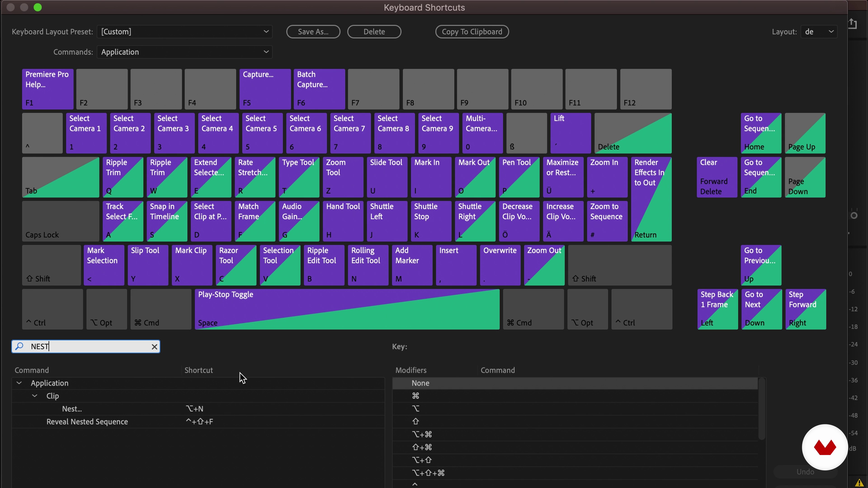Click the Zoom Tool Z key
The height and width of the screenshot is (488, 868).
coord(343,177)
